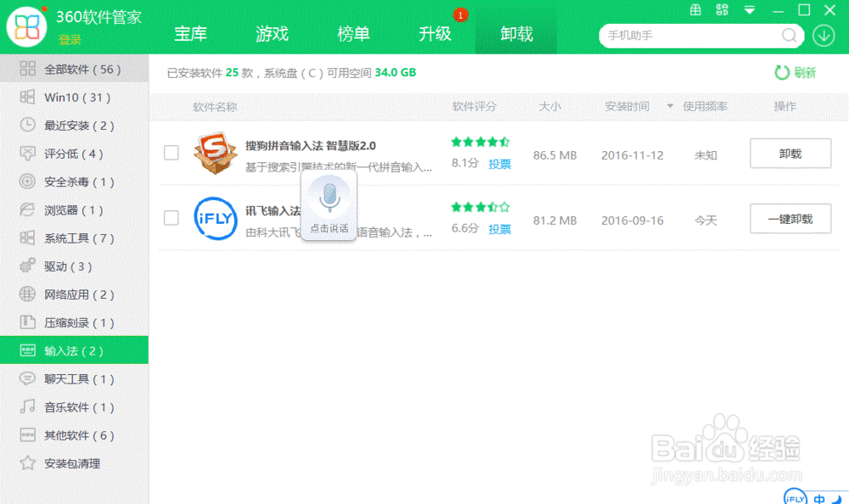Viewport: 849px width, 504px height.
Task: Click the iFLY input method tray icon
Action: coord(796,497)
